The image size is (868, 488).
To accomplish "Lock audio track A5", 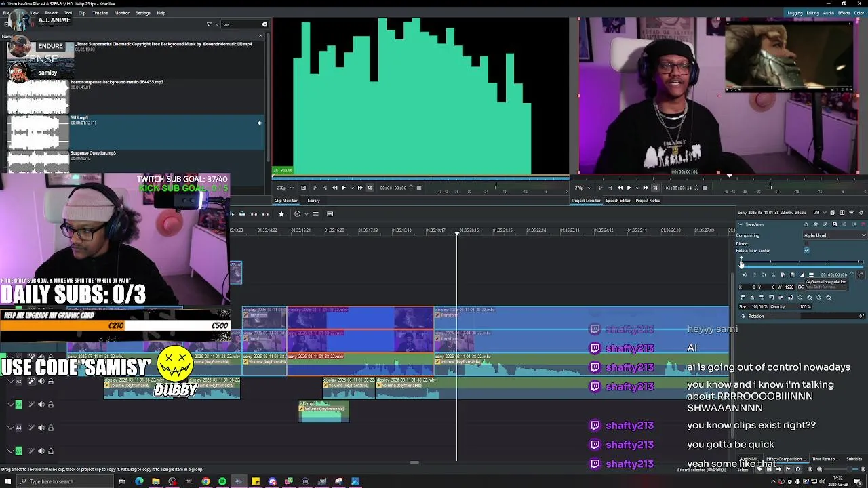I will click(x=50, y=451).
